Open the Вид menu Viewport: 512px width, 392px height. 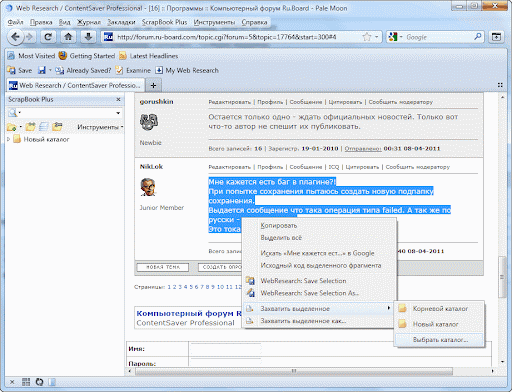click(x=64, y=22)
